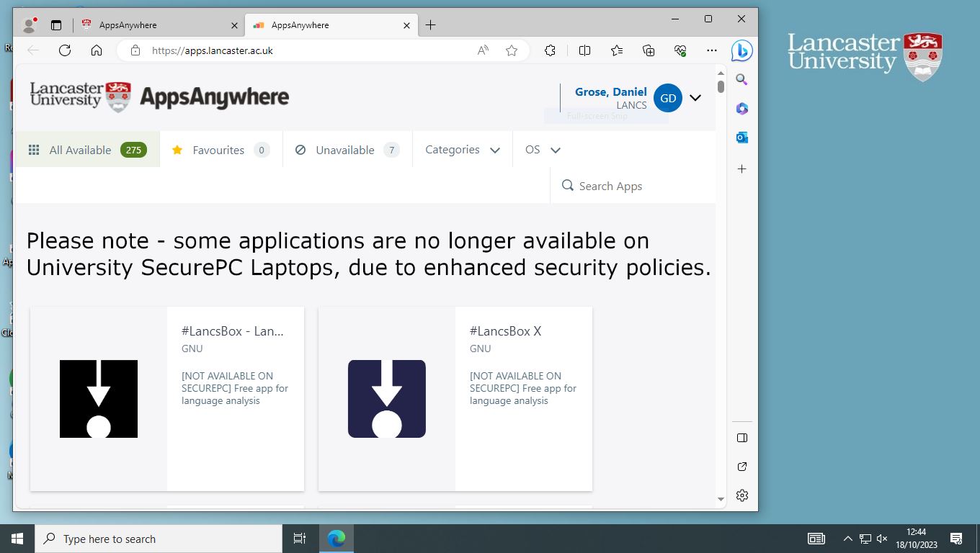Click the browser refresh icon
The width and height of the screenshot is (980, 553).
click(x=65, y=50)
